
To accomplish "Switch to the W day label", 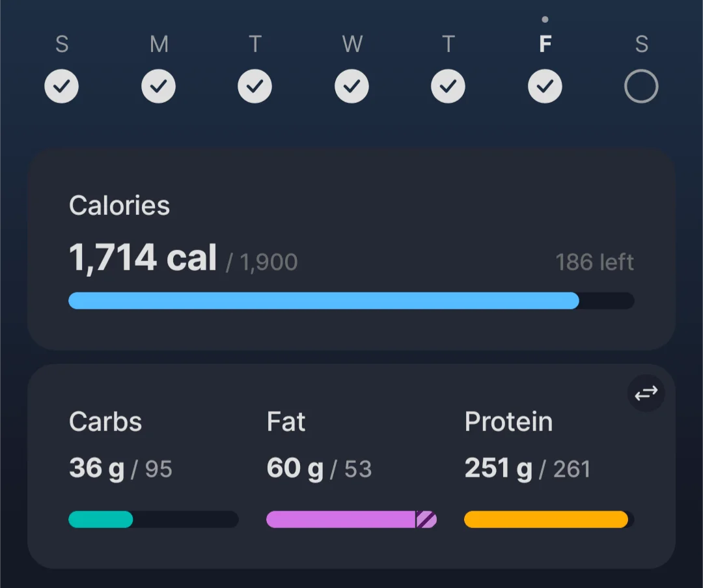I will pyautogui.click(x=352, y=44).
